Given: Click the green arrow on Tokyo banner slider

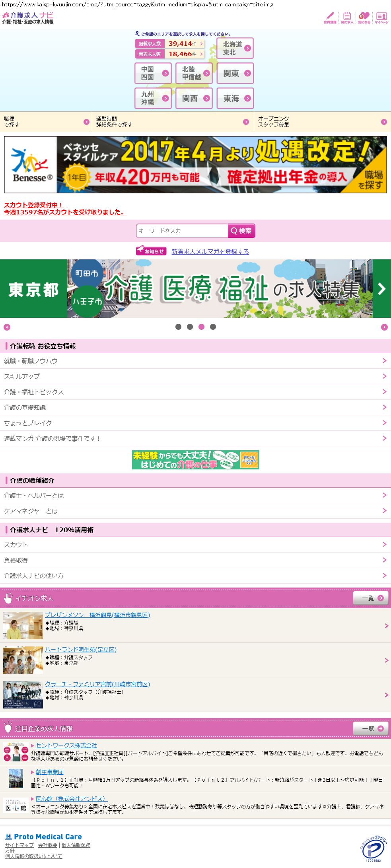Looking at the screenshot, I should (x=381, y=289).
